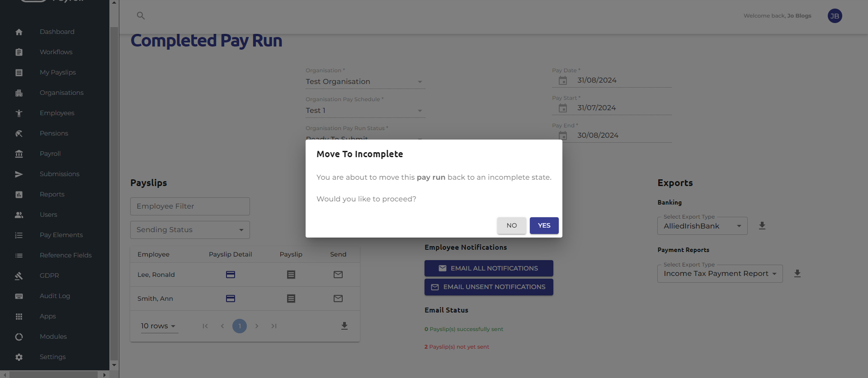Click the Organisations building icon
The width and height of the screenshot is (868, 378).
pos(19,93)
